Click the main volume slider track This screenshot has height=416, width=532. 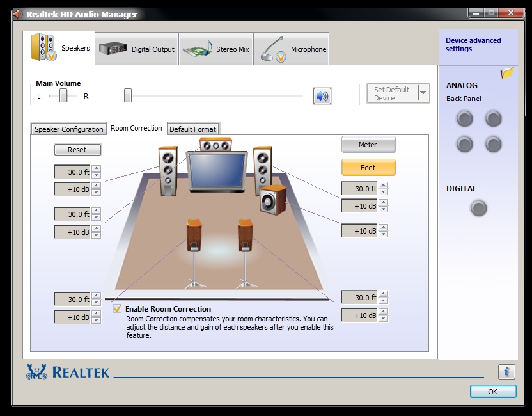(214, 95)
